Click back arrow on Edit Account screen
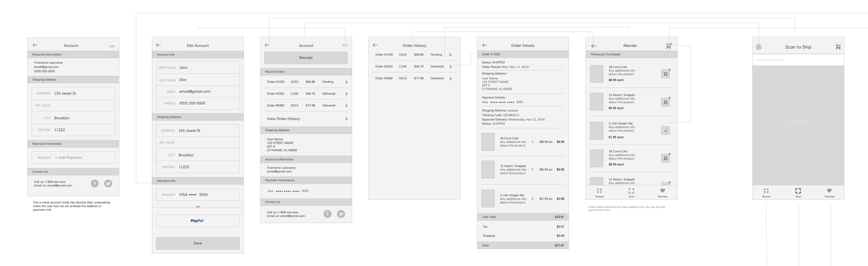Screen dimensions: 868x266 (158, 45)
